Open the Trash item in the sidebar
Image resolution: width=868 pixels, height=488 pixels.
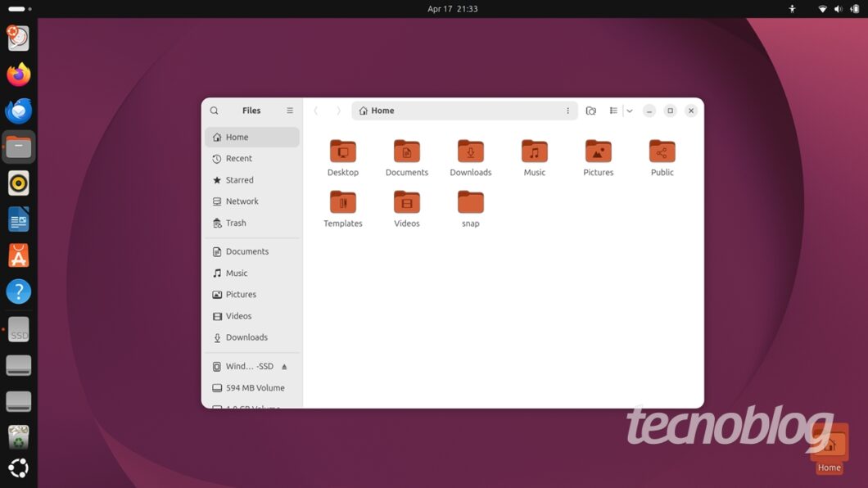coord(235,223)
